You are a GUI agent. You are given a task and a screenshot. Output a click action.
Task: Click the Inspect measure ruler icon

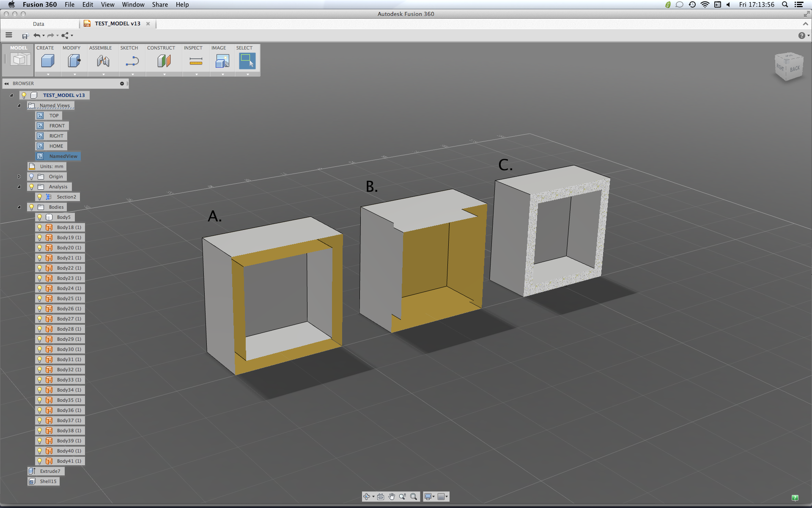[196, 62]
